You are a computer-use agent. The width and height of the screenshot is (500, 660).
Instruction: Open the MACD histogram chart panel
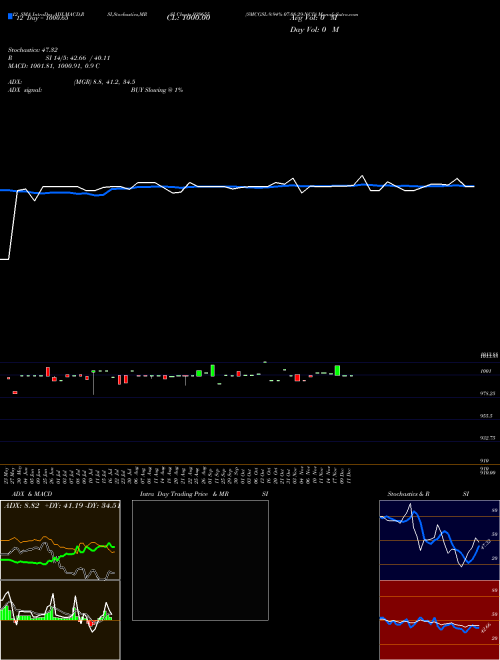60,620
